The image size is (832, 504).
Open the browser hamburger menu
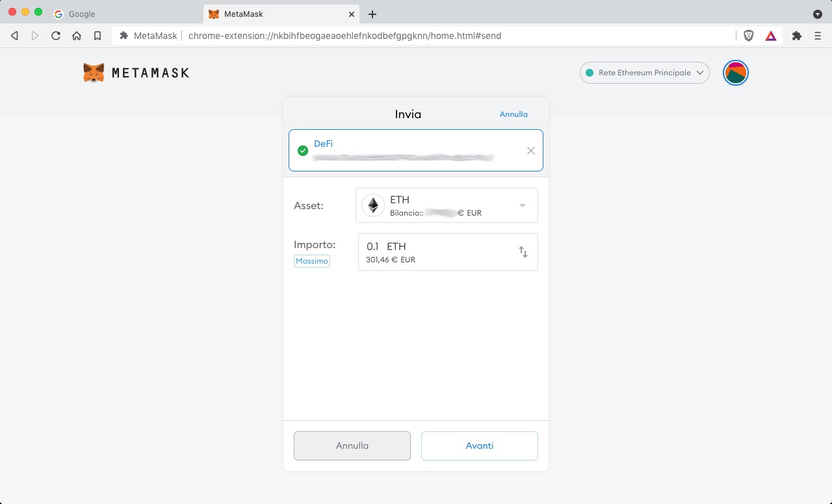pos(818,36)
